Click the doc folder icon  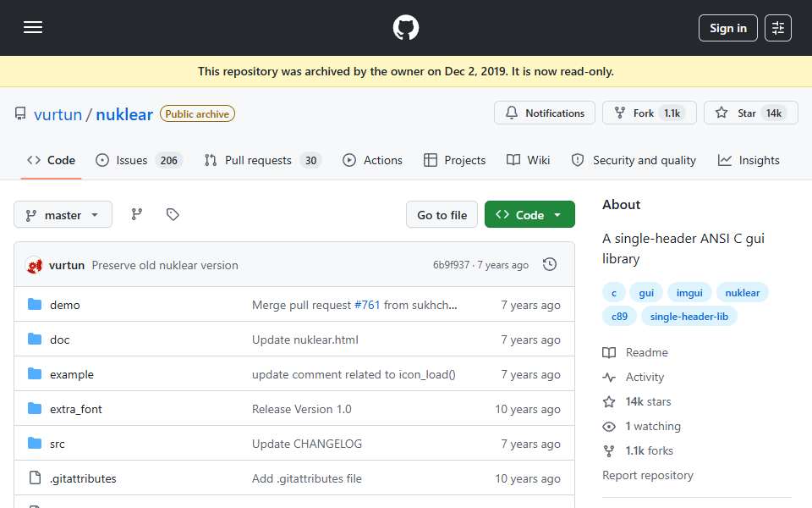coord(35,339)
